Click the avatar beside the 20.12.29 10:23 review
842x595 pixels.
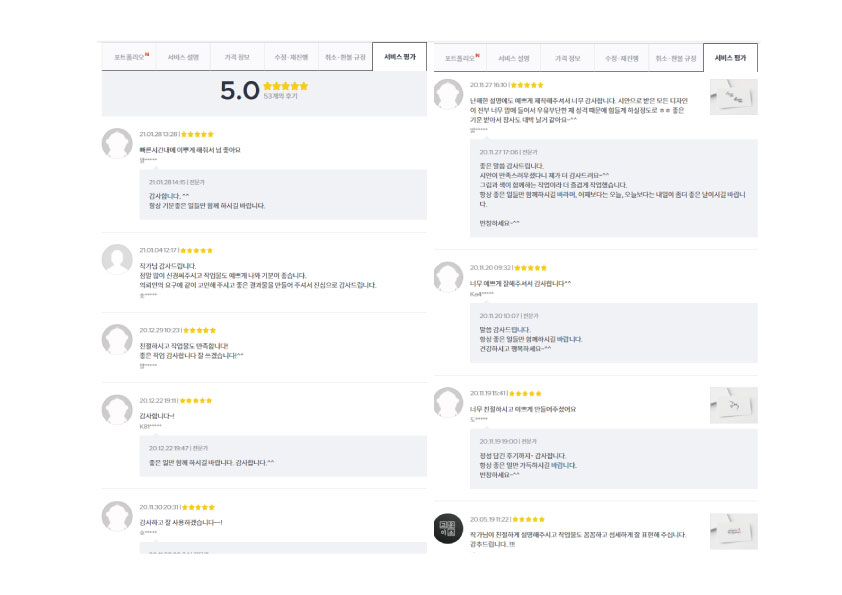(x=117, y=339)
